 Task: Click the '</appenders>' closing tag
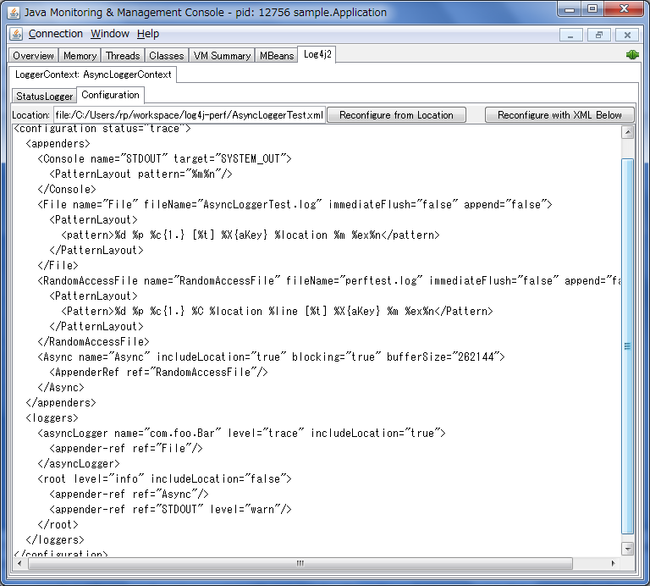tap(61, 403)
